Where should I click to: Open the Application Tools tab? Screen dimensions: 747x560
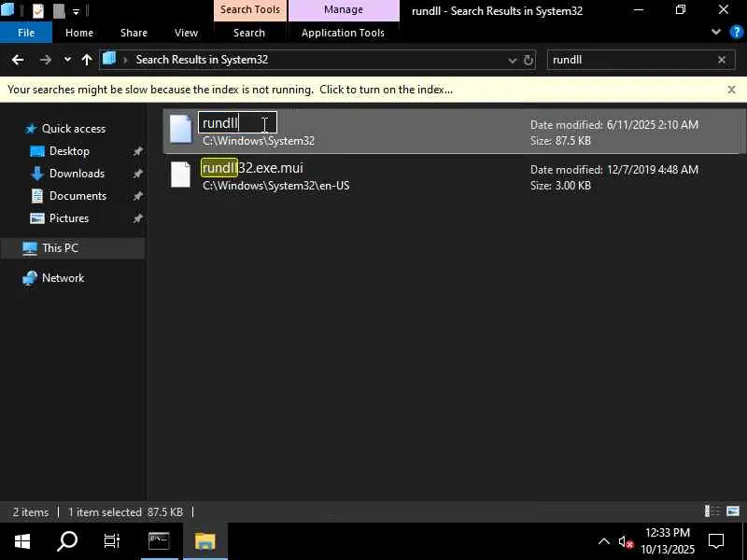[x=343, y=33]
